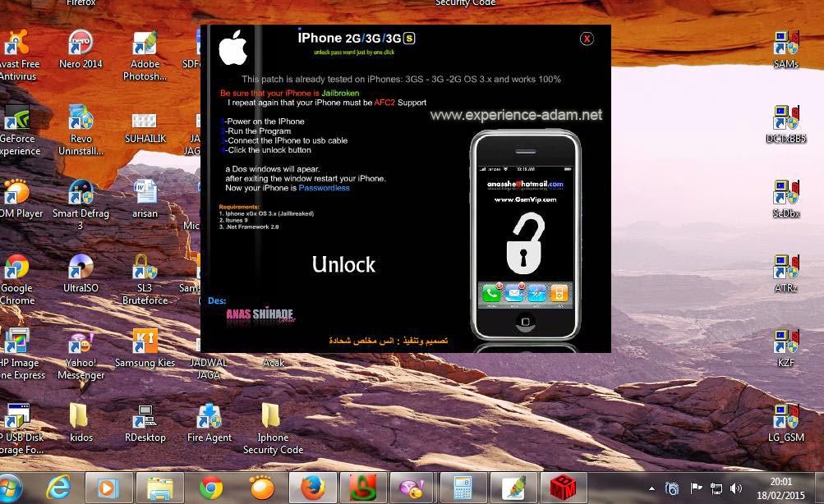Launch the Fire Agent shortcut
The width and height of the screenshot is (824, 504).
tap(209, 416)
